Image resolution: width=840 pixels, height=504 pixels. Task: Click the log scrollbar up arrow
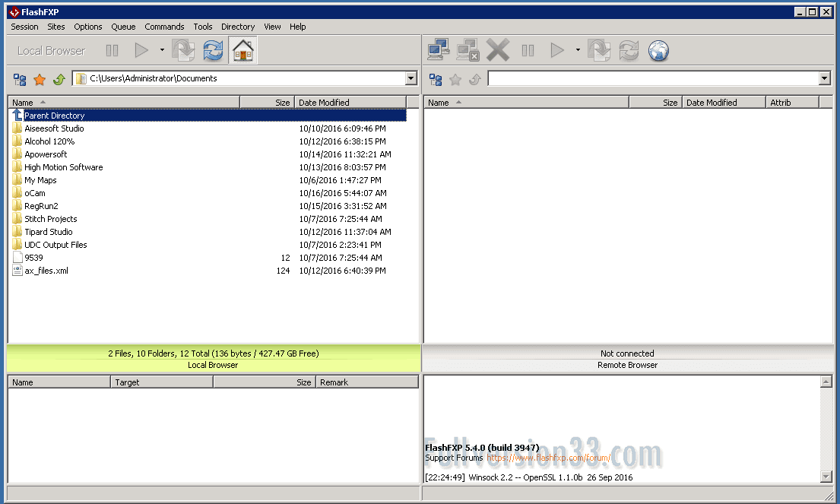(x=826, y=382)
